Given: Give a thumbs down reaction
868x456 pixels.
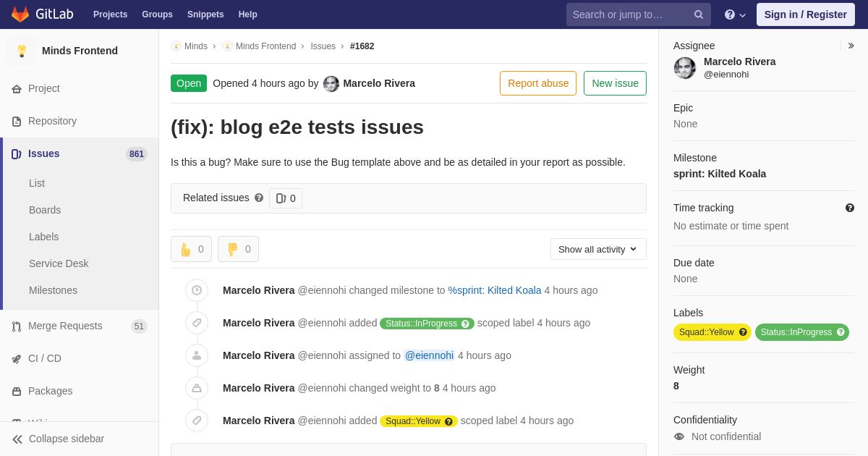Looking at the screenshot, I should [238, 249].
